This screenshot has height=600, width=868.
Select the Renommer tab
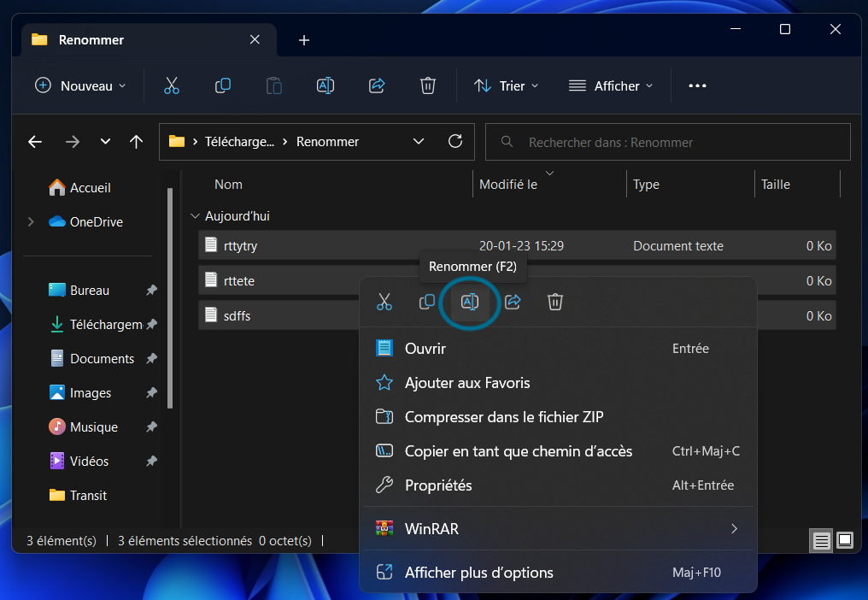tap(149, 40)
